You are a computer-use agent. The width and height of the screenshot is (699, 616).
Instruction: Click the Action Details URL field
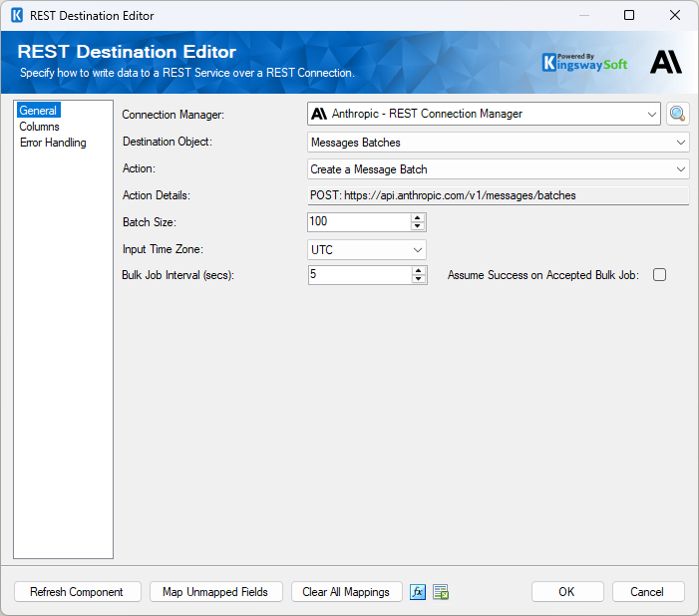tap(498, 195)
